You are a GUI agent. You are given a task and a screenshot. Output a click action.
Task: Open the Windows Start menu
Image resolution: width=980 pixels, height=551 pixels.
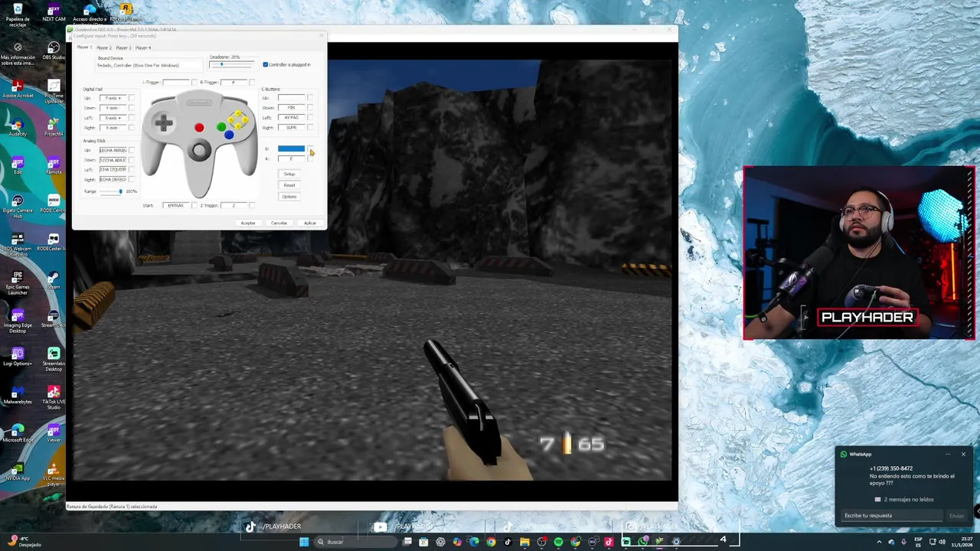click(x=304, y=542)
